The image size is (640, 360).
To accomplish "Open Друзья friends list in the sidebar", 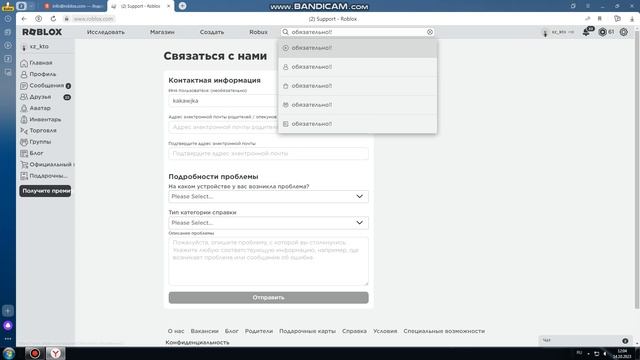I will (45, 97).
